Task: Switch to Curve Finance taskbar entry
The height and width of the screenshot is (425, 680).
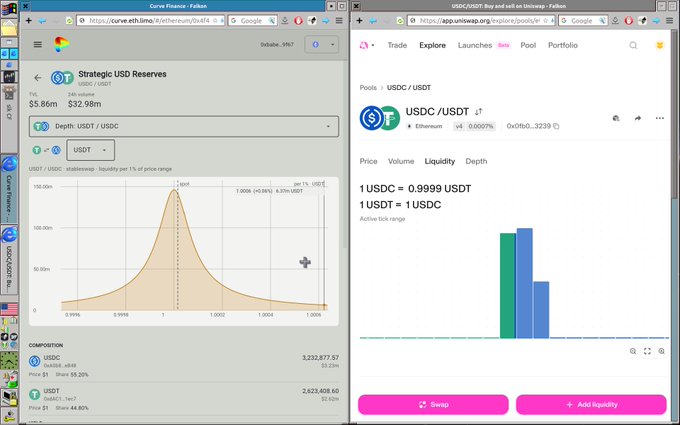Action: pos(9,189)
